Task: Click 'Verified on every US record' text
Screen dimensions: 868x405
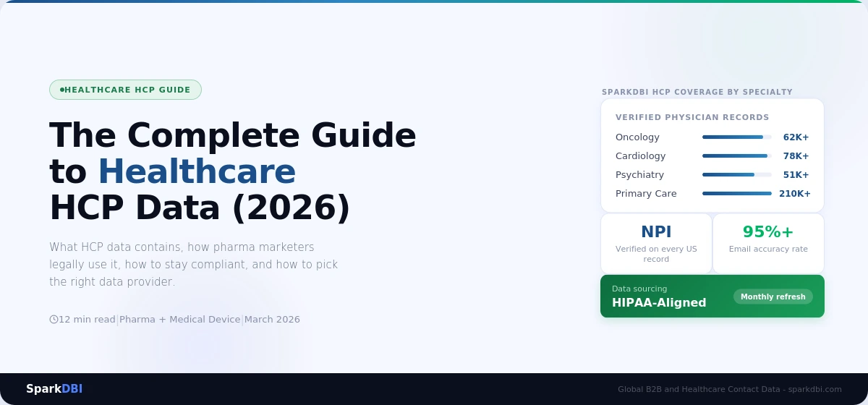Action: 656,254
